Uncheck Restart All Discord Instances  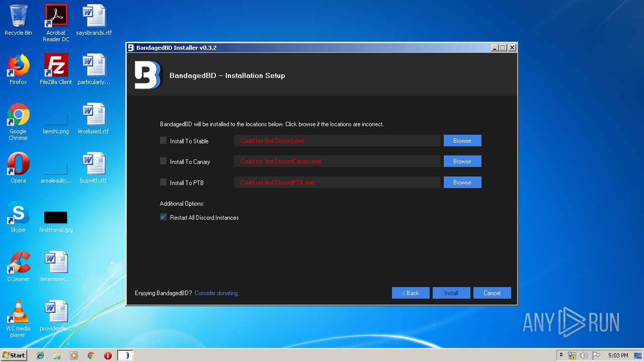[163, 217]
